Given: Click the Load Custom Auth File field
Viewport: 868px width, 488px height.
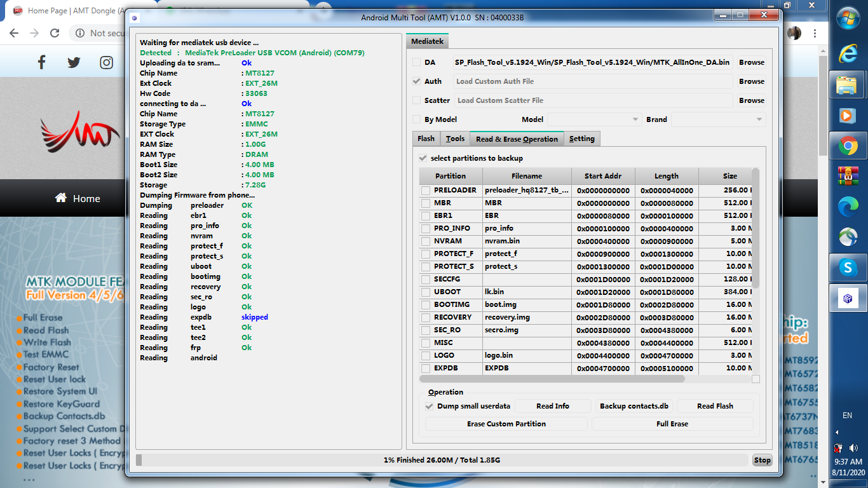Looking at the screenshot, I should (x=594, y=81).
